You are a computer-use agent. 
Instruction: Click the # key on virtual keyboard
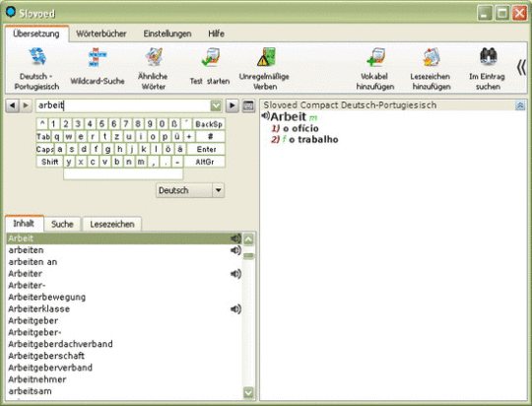click(x=210, y=136)
